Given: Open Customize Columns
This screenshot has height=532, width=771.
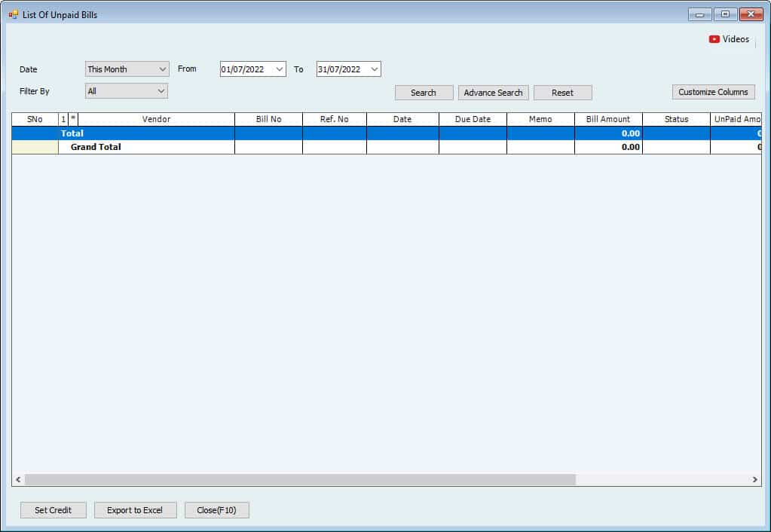Looking at the screenshot, I should click(x=713, y=92).
